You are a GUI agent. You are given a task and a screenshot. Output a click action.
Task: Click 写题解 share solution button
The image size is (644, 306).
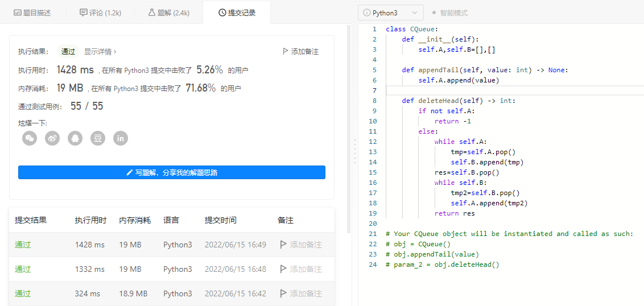[x=172, y=172]
